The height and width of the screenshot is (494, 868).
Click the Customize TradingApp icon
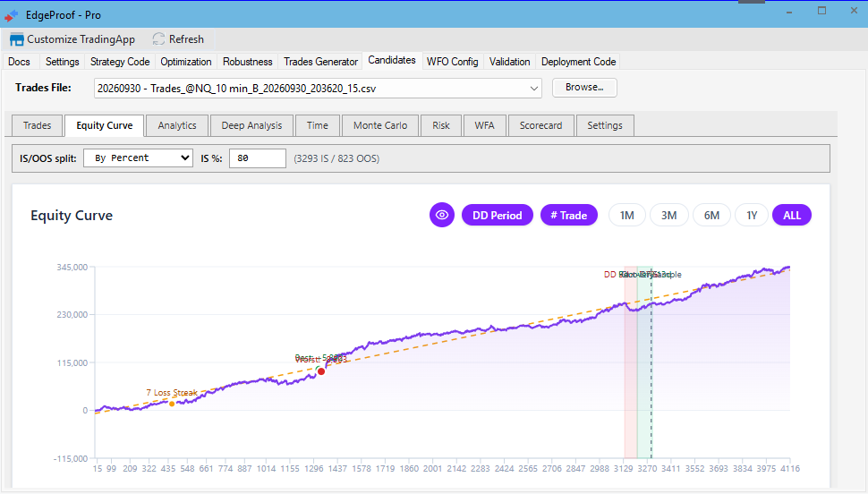tap(17, 40)
